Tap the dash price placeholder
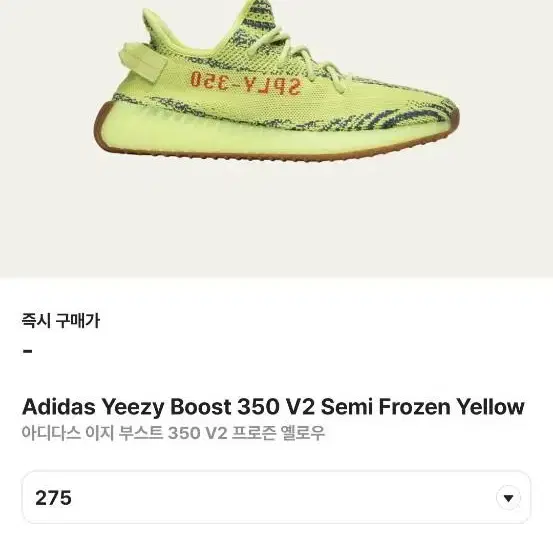This screenshot has height=553, width=553. tap(28, 351)
